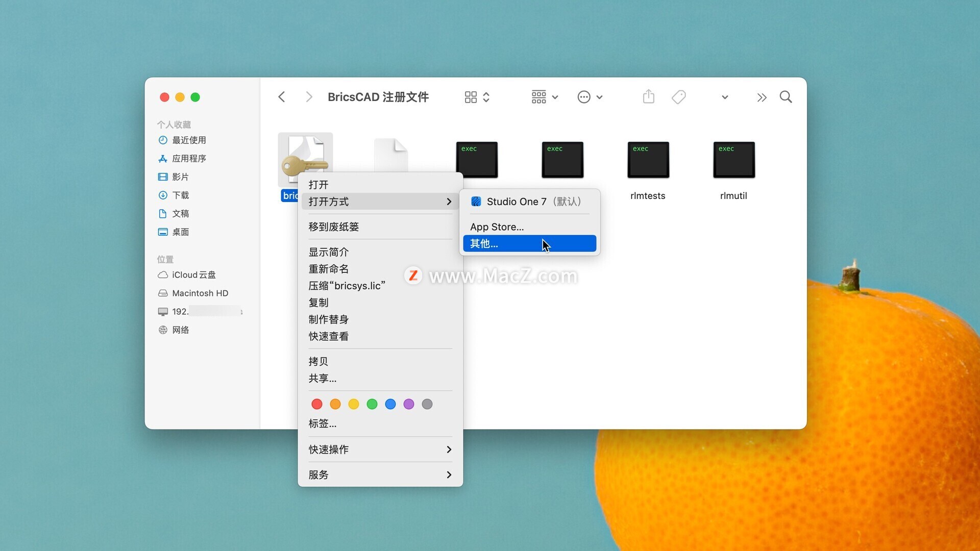Expand the 打开方式 submenu
The image size is (980, 551).
(380, 202)
